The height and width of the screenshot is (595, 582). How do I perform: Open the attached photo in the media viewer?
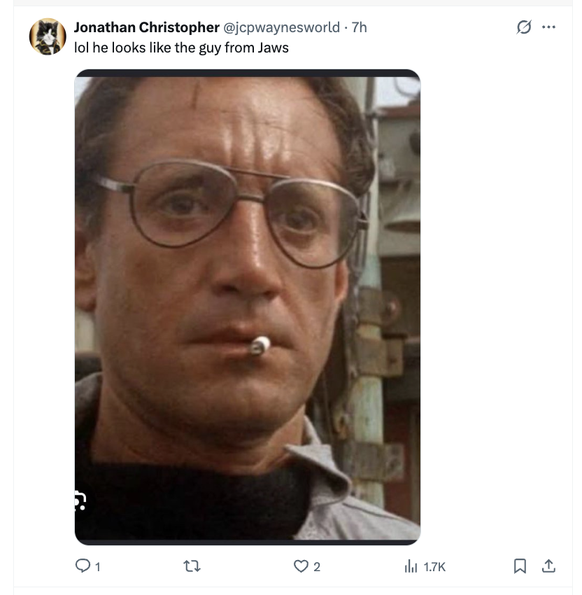pyautogui.click(x=247, y=307)
